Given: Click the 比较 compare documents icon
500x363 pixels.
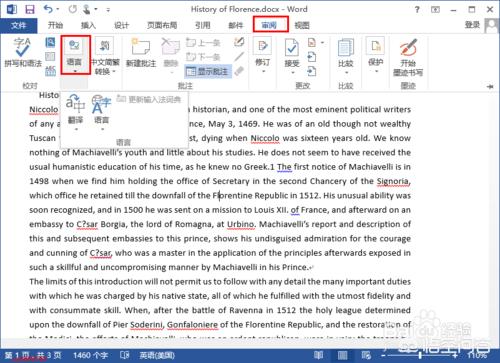Looking at the screenshot, I should [346, 47].
